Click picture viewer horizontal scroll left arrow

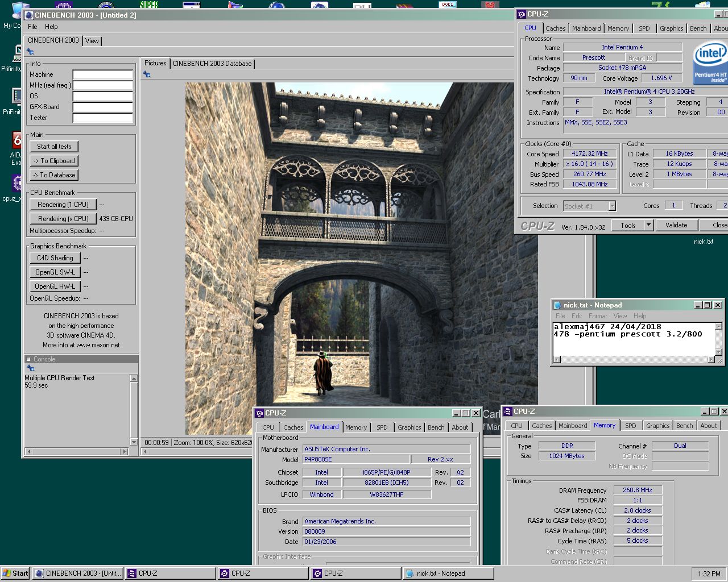click(x=145, y=451)
